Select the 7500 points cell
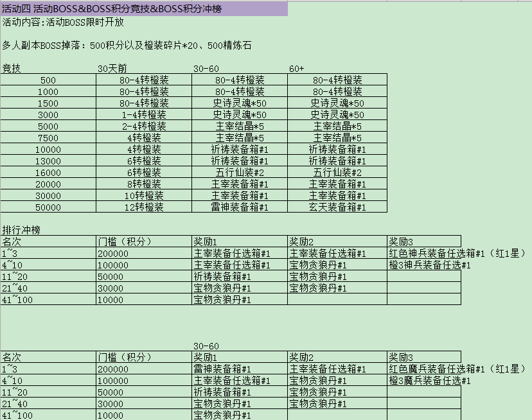Image resolution: width=532 pixels, height=420 pixels. (48, 138)
